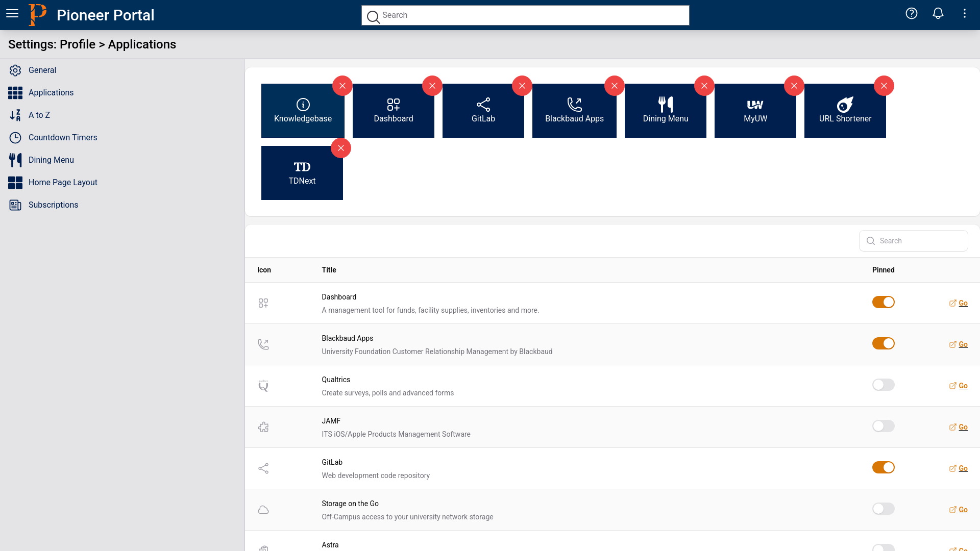Image resolution: width=980 pixels, height=551 pixels.
Task: Select Applications in the sidebar
Action: point(41,93)
